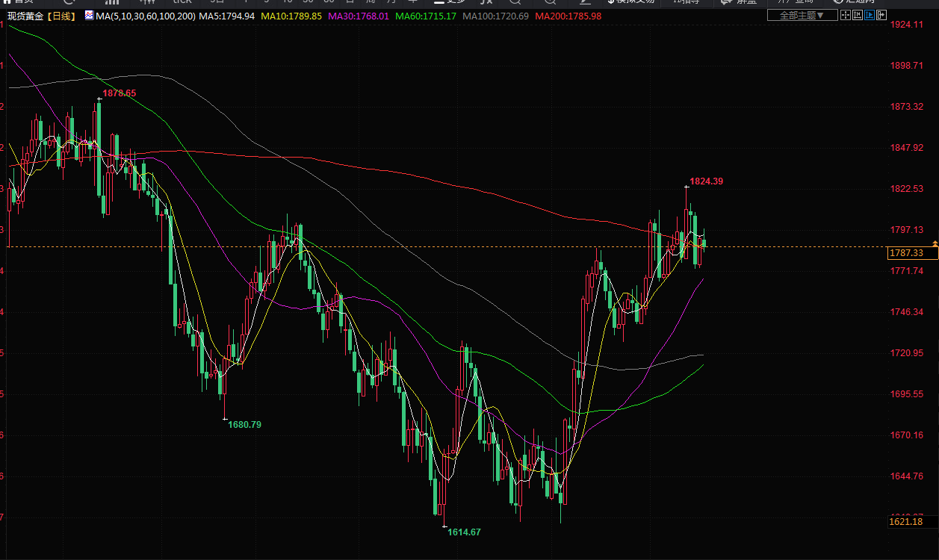The image size is (939, 560).
Task: Click the orange arrow above the 1787.33 tag
Action: coord(935,243)
